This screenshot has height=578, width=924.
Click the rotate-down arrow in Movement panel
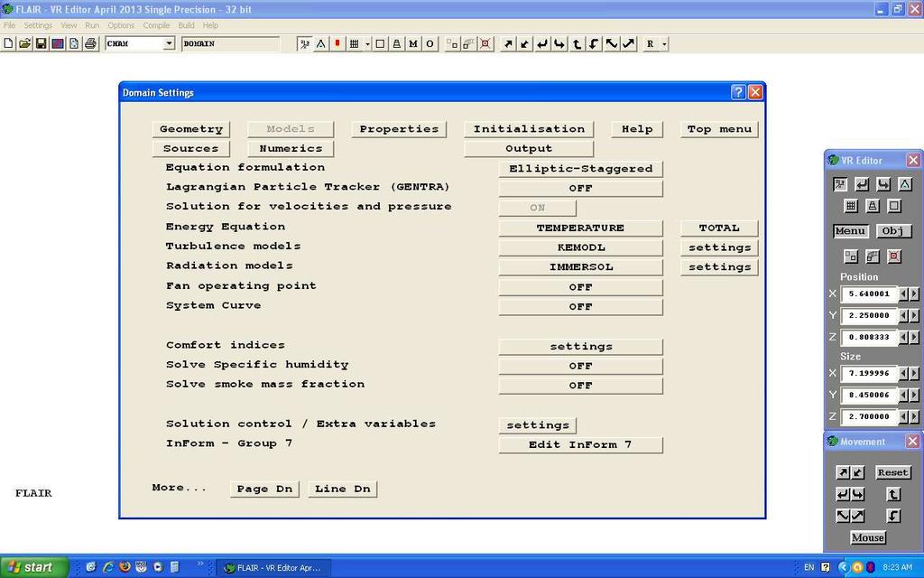click(x=893, y=516)
